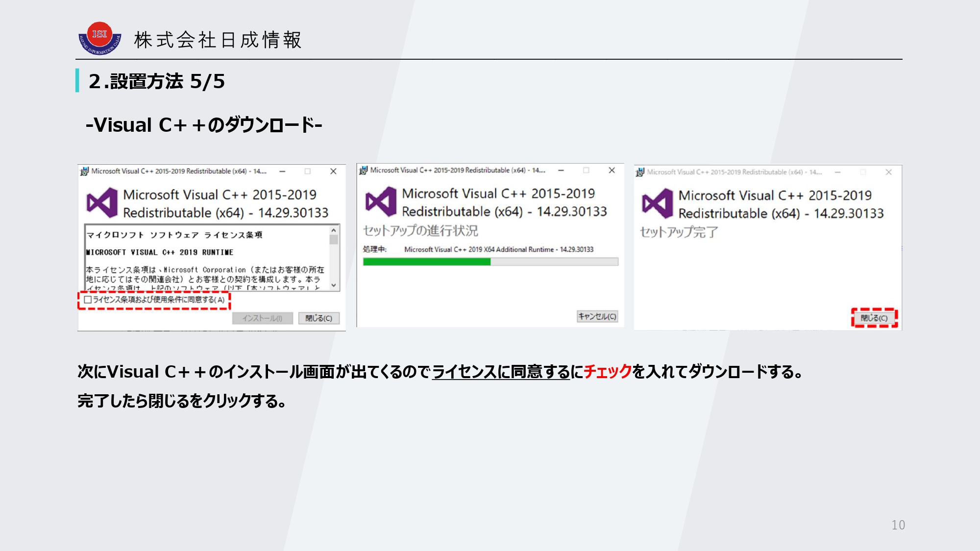980x551 pixels.
Task: Click installer title bar icon of license dialog
Action: tap(84, 171)
